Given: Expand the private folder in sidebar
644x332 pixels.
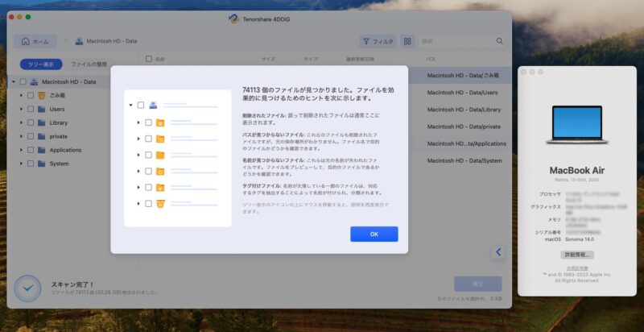Looking at the screenshot, I should [x=21, y=136].
